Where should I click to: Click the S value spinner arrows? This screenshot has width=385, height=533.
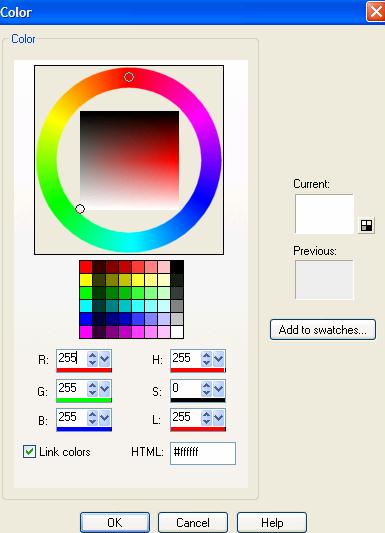click(207, 388)
